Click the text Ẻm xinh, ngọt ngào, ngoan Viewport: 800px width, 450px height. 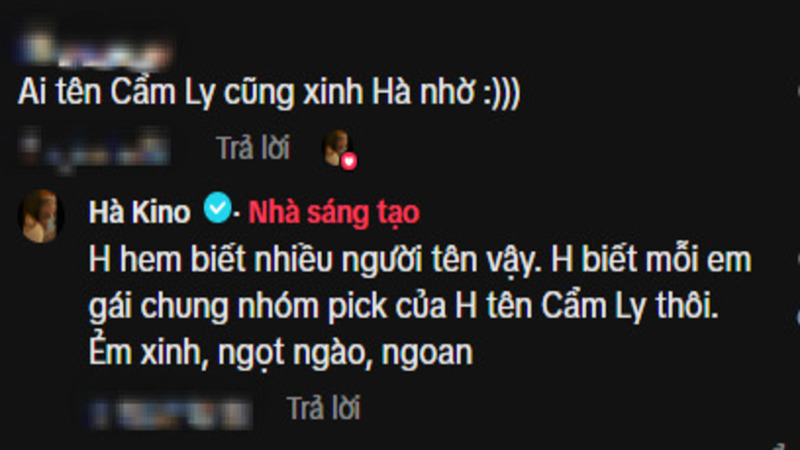281,353
